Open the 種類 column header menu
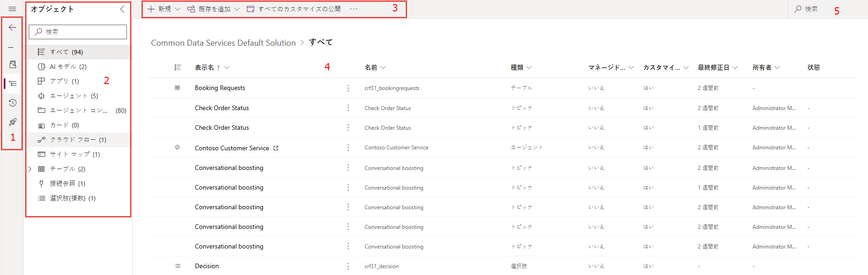868x275 pixels. point(521,68)
